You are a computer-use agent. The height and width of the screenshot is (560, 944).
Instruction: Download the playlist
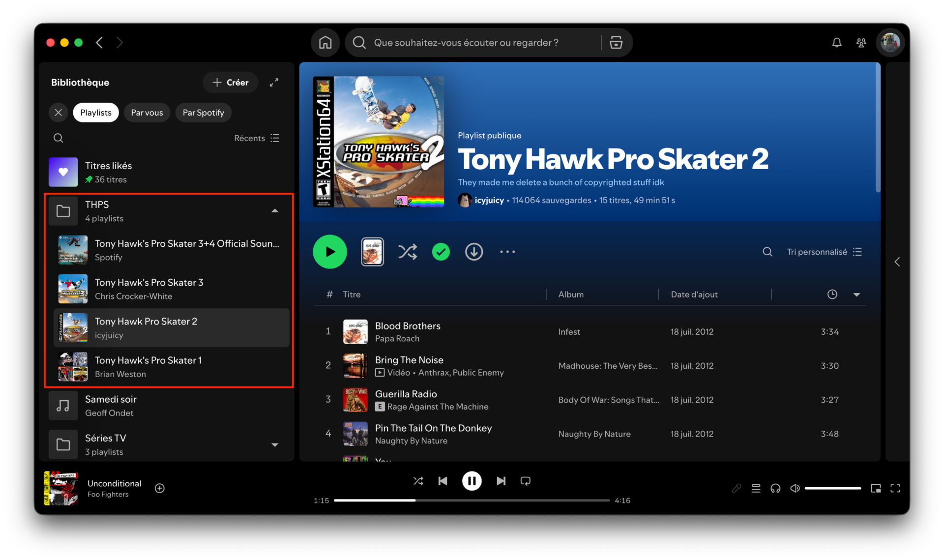474,252
